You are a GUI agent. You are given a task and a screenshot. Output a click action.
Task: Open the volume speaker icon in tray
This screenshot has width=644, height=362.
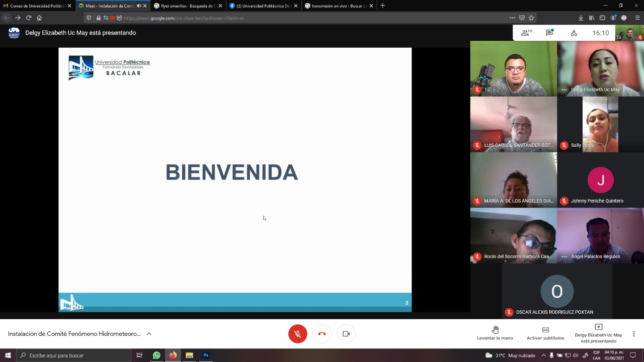click(x=576, y=355)
